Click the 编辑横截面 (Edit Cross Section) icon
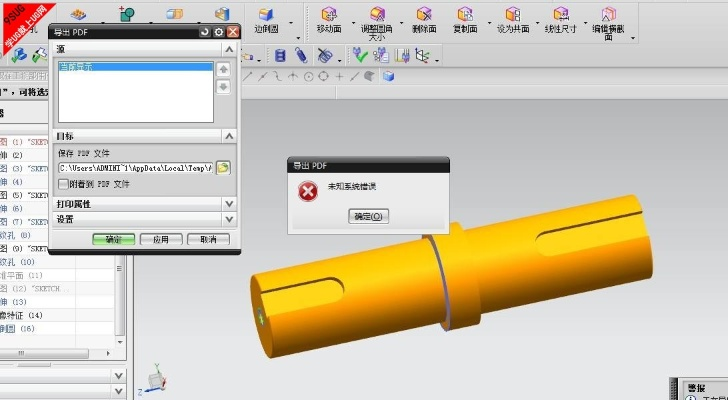Image resolution: width=728 pixels, height=400 pixels. pos(607,14)
